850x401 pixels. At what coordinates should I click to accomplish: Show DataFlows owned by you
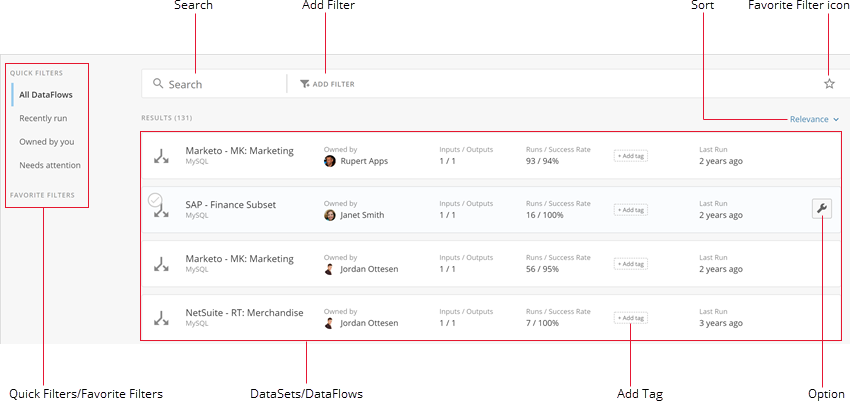point(47,142)
